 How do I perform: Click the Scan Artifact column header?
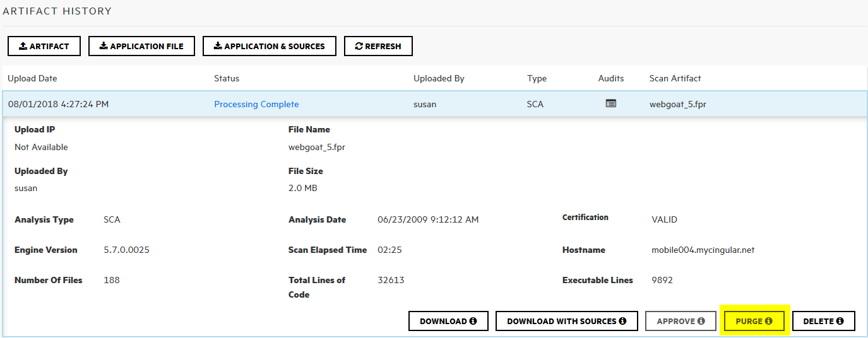[675, 78]
